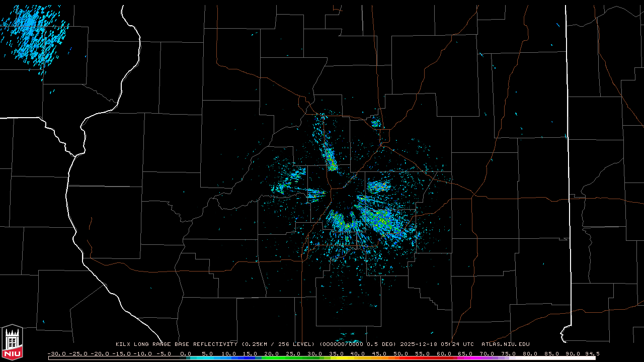The width and height of the screenshot is (644, 362).
Task: Click the -30.0 label on the color scale
Action: [56, 353]
